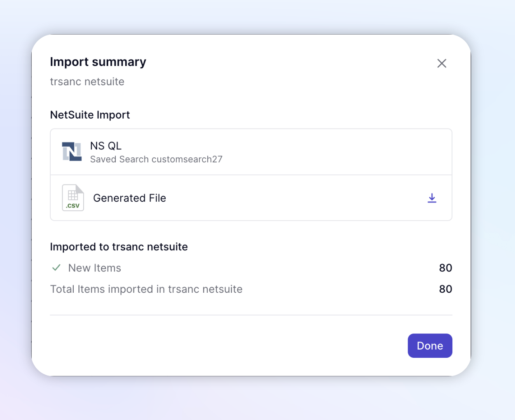Click the New Items count 80
515x420 pixels.
(445, 268)
